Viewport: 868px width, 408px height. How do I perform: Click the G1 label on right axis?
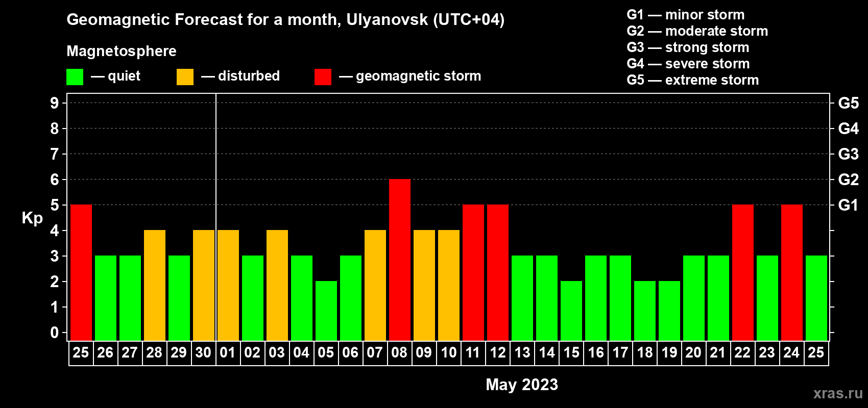point(849,205)
